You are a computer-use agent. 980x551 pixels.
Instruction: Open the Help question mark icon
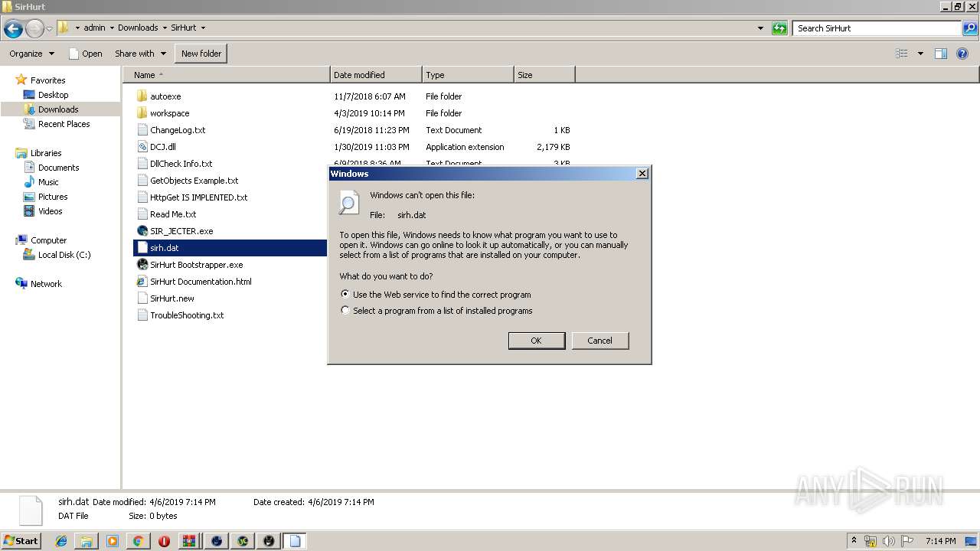tap(962, 54)
